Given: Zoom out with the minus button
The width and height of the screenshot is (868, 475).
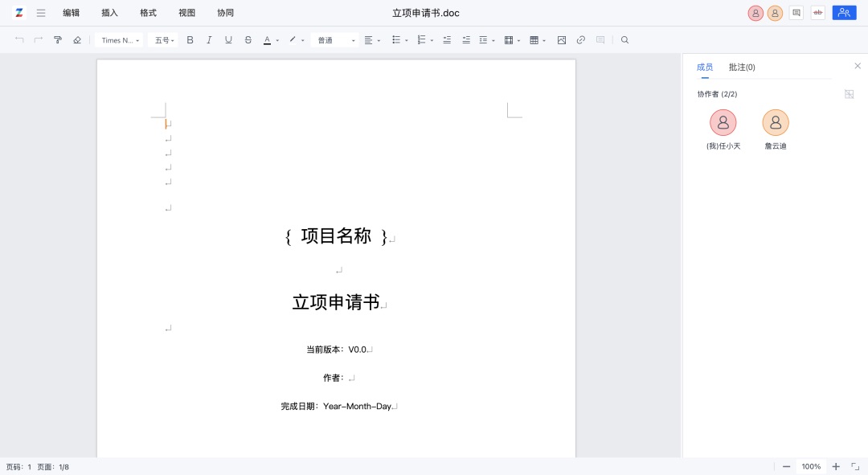Looking at the screenshot, I should point(786,467).
